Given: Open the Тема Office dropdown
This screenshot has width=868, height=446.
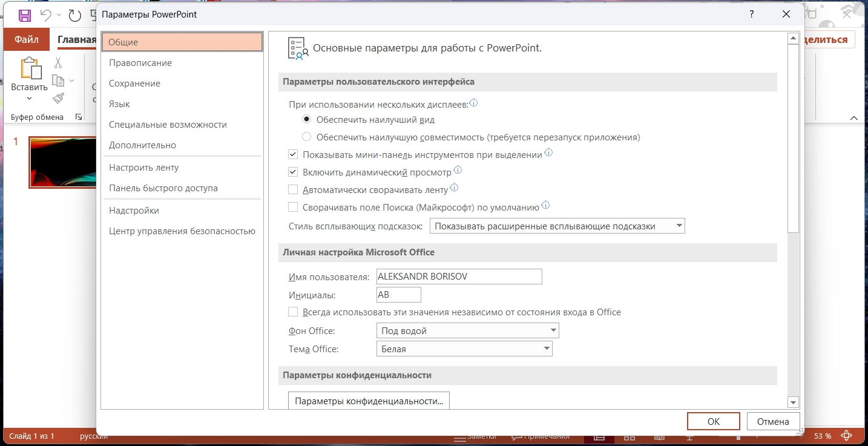Looking at the screenshot, I should point(464,349).
